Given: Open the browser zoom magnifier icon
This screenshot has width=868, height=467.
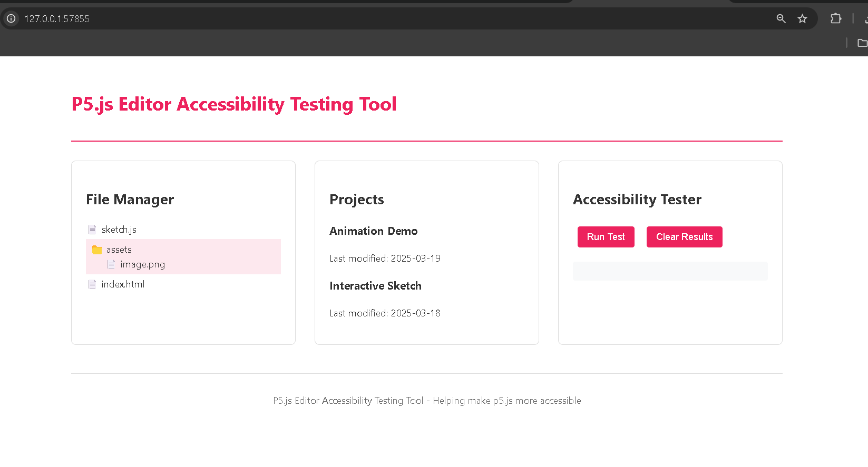Looking at the screenshot, I should coord(781,19).
